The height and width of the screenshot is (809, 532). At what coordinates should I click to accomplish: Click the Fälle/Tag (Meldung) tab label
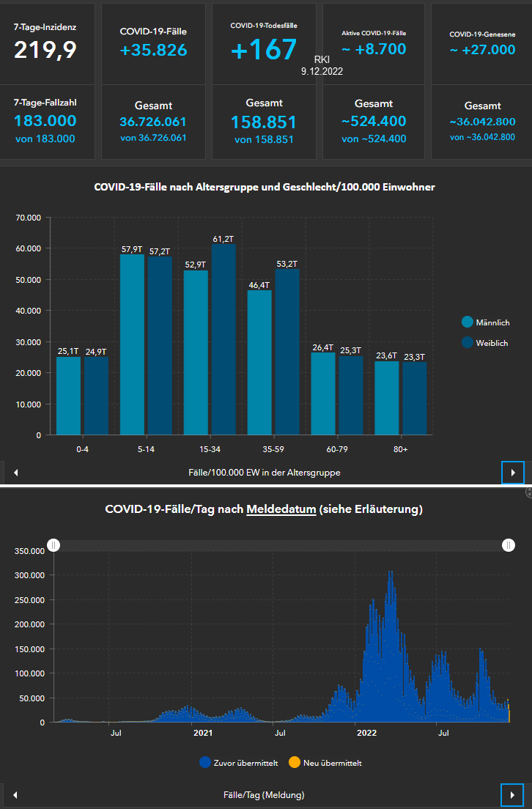[x=264, y=794]
